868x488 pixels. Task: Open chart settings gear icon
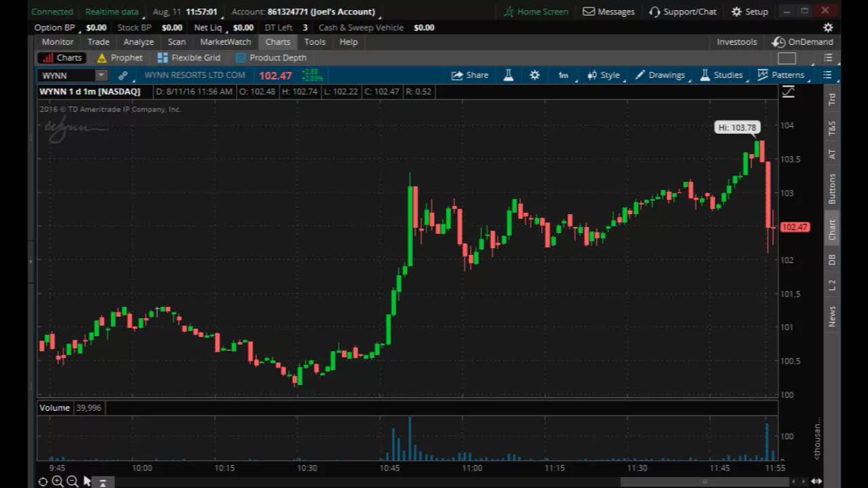click(x=535, y=75)
